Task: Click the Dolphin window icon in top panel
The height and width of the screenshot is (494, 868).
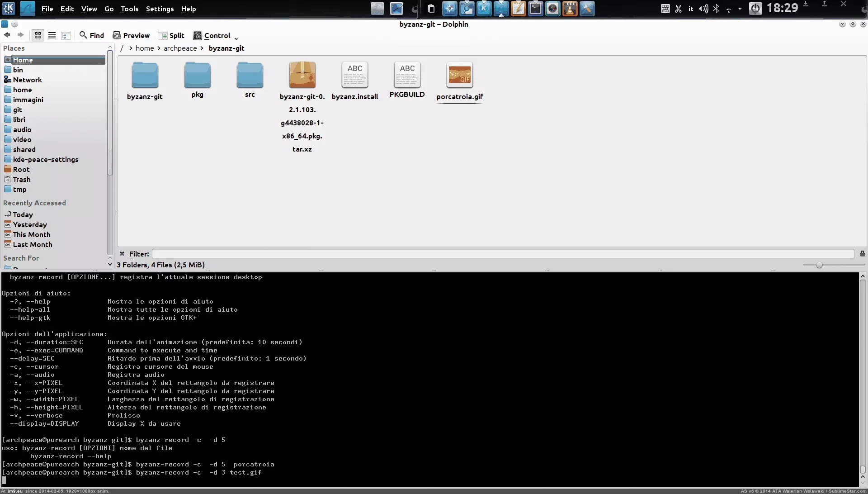Action: click(28, 8)
